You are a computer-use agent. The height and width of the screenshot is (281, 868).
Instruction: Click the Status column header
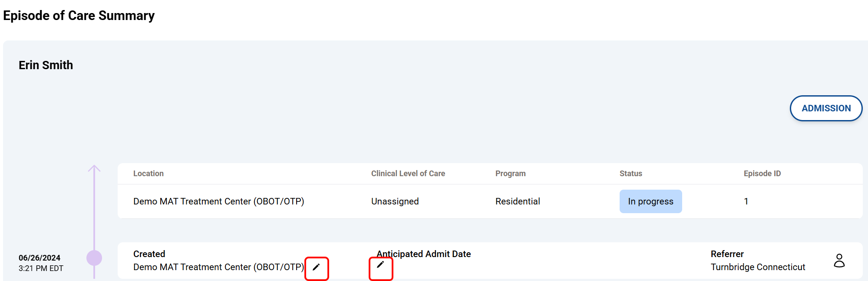click(x=630, y=174)
